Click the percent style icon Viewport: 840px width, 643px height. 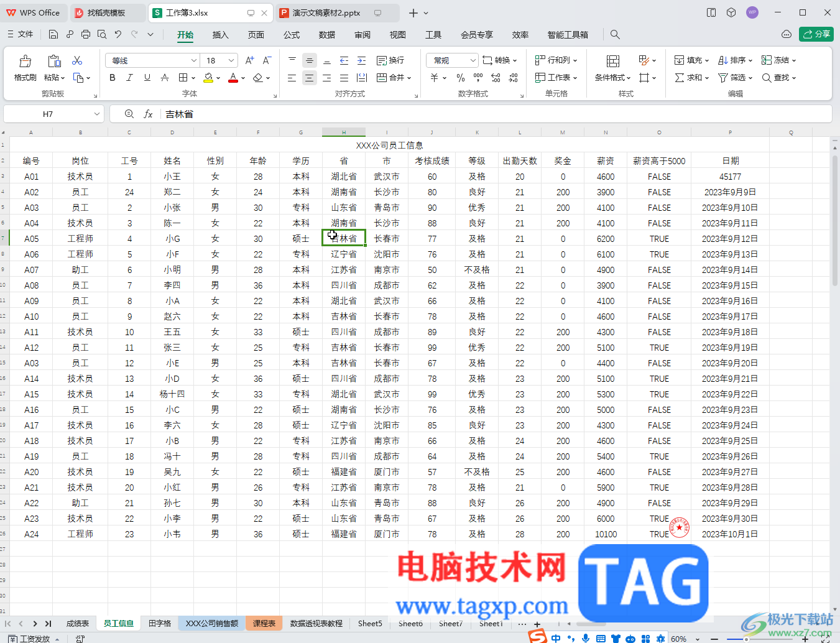[461, 78]
